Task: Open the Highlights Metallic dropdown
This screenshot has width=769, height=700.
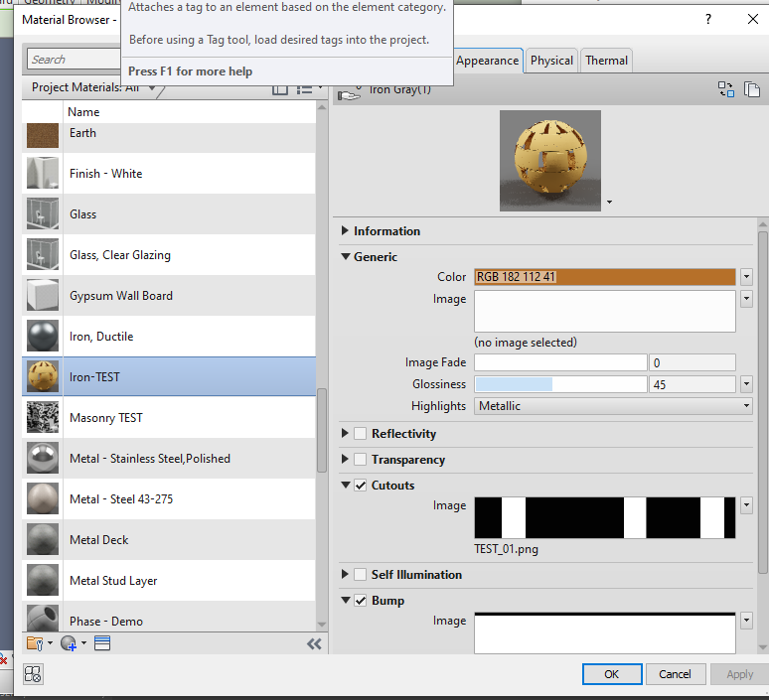Action: [613, 406]
